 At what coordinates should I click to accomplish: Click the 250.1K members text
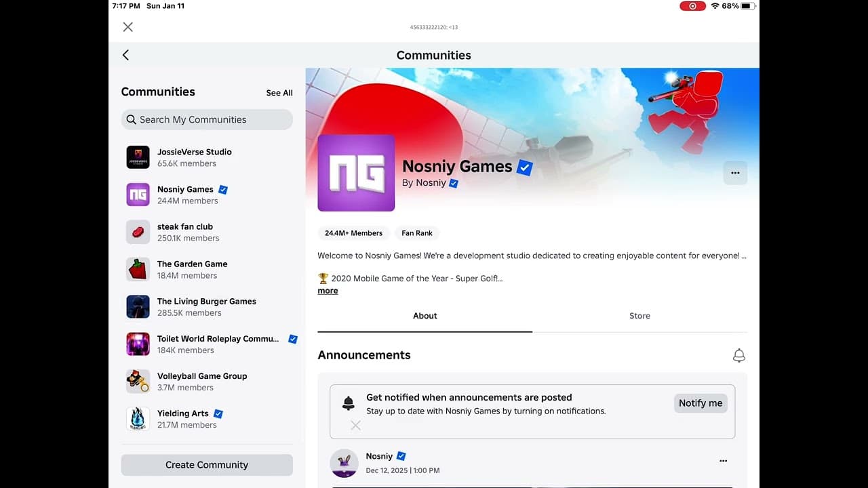(189, 238)
